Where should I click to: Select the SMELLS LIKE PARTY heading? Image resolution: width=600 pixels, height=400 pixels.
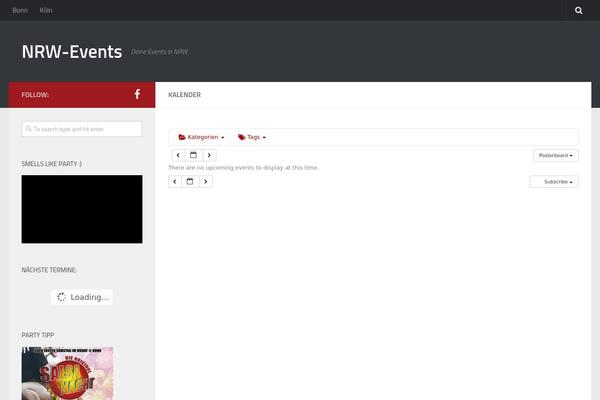coord(51,164)
